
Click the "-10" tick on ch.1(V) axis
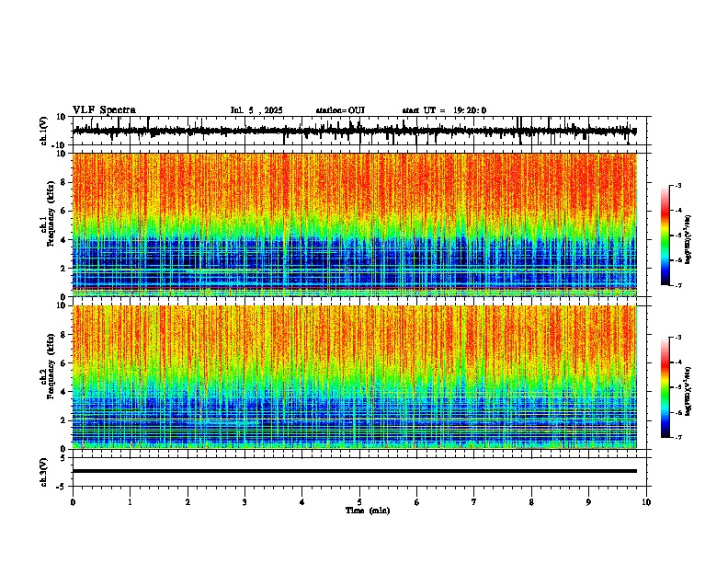click(x=60, y=145)
